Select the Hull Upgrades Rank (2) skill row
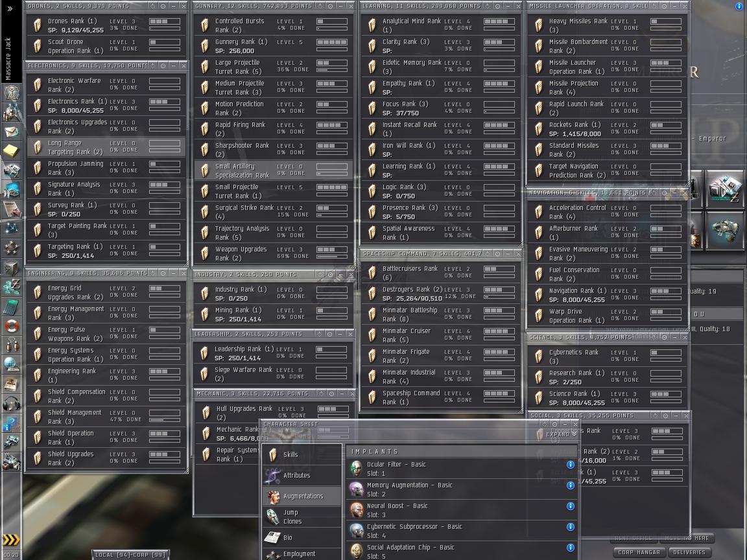 pos(274,413)
